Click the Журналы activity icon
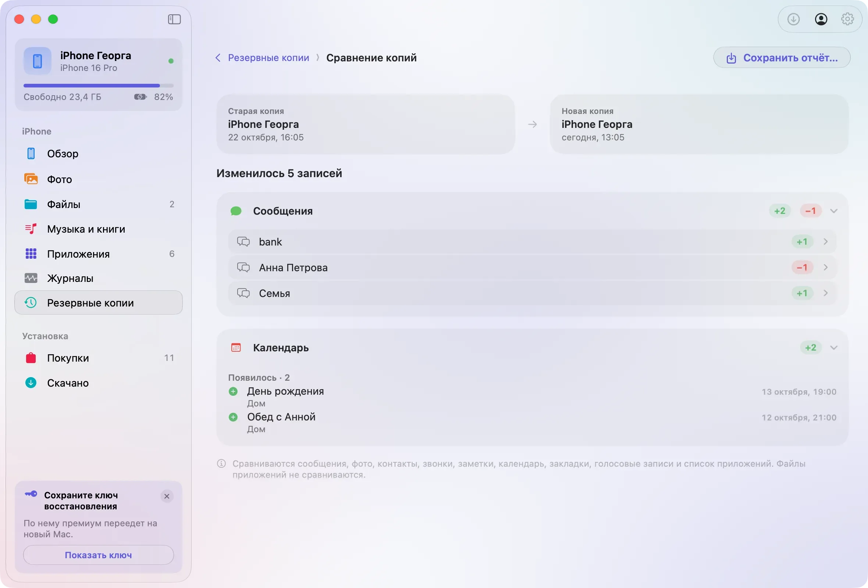 [31, 278]
